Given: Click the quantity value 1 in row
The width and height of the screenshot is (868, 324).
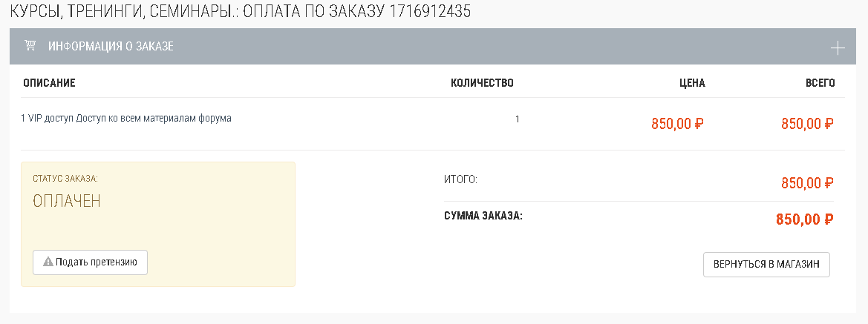Looking at the screenshot, I should [517, 119].
